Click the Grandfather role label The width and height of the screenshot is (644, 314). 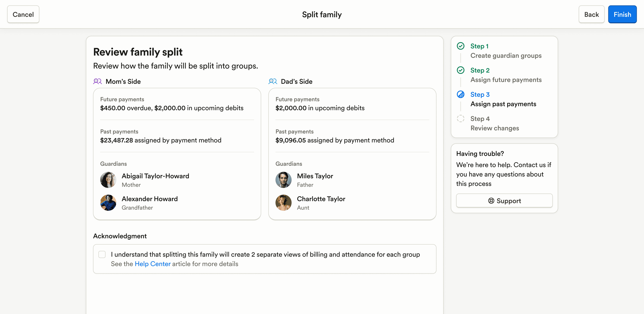pyautogui.click(x=137, y=208)
